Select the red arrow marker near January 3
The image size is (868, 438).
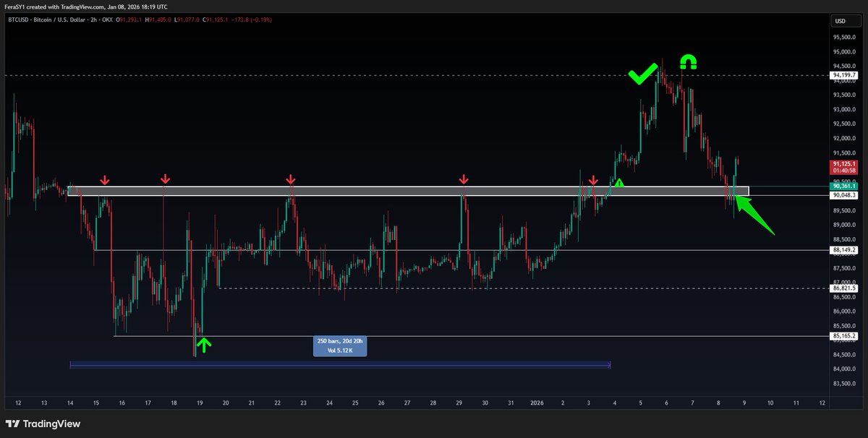[x=594, y=179]
